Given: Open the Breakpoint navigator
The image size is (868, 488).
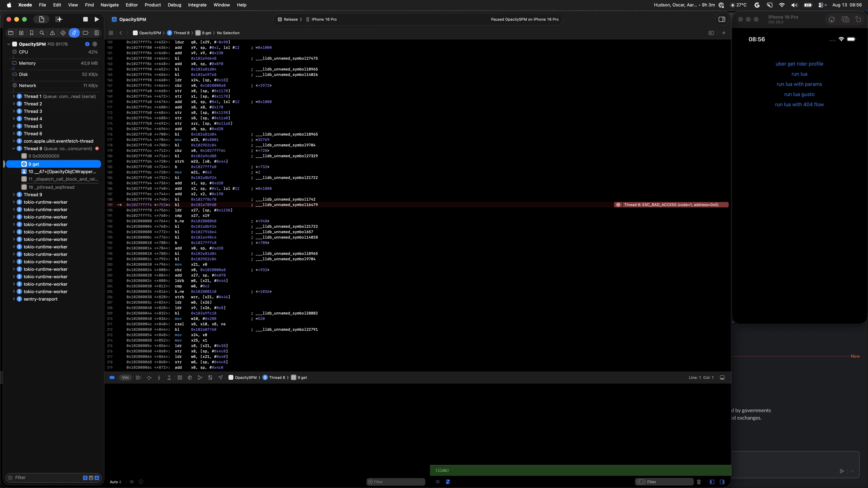Looking at the screenshot, I should 86,33.
